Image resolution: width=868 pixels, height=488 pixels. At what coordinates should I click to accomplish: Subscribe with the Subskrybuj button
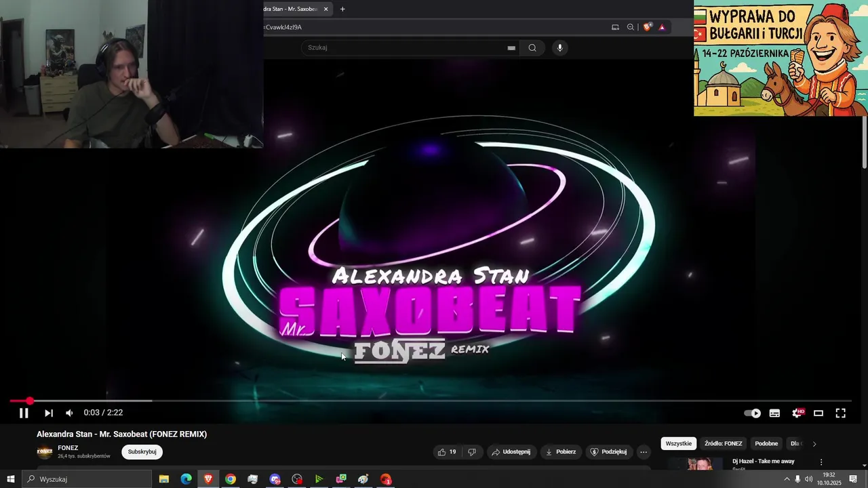click(x=142, y=452)
